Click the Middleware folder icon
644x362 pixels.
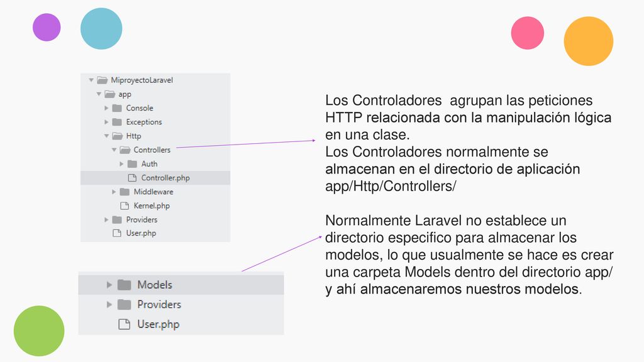click(x=125, y=192)
